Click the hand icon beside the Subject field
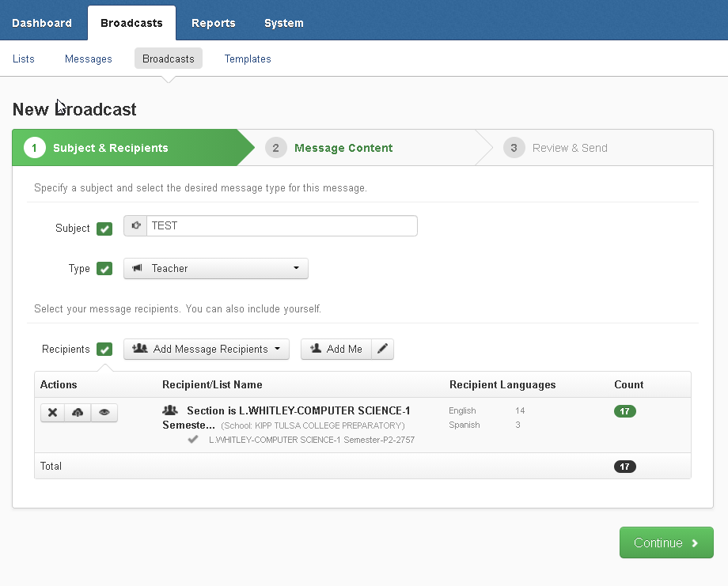Image resolution: width=728 pixels, height=586 pixels. click(135, 226)
